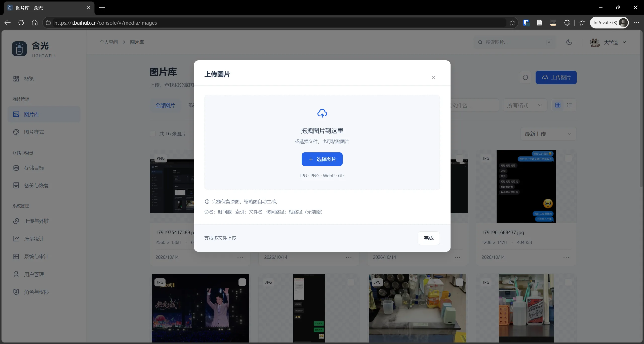Toggle the select-all checkbox beside 共 16 张图片
644x344 pixels.
pyautogui.click(x=153, y=134)
